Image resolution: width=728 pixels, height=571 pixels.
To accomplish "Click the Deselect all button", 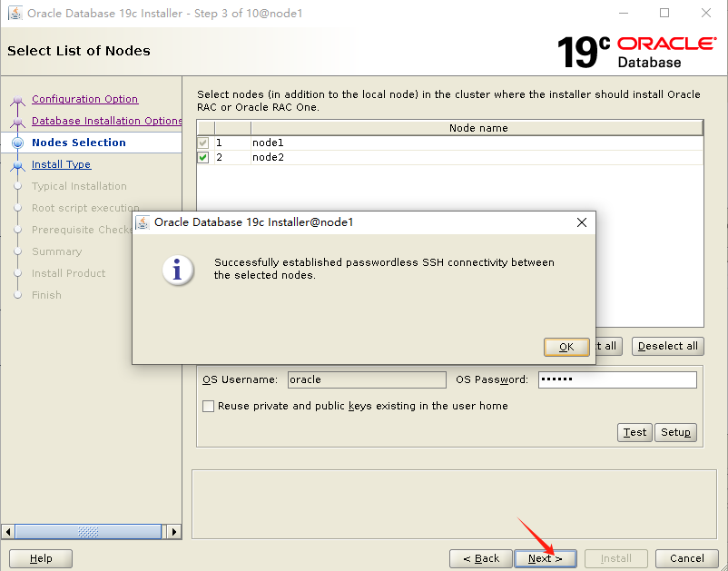I will pos(668,346).
